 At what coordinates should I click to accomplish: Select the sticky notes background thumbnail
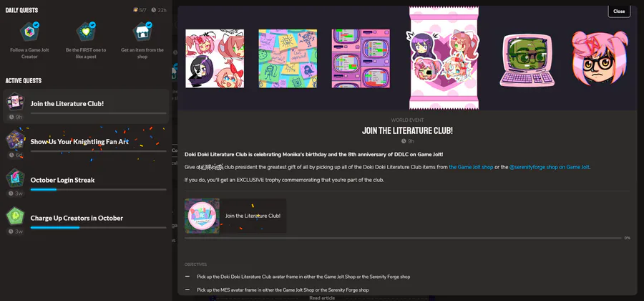288,58
